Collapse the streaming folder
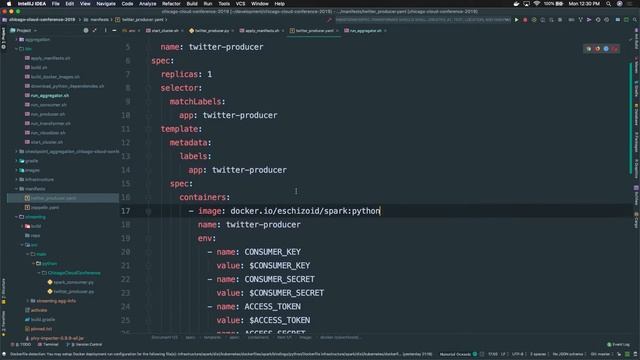Screen dimensions: 640x360 17,217
